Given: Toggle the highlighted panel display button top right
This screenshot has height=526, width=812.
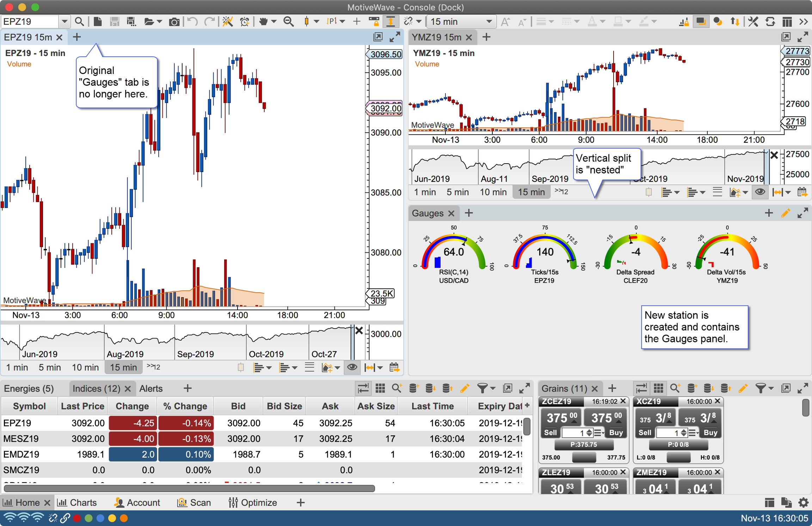Looking at the screenshot, I should point(701,22).
